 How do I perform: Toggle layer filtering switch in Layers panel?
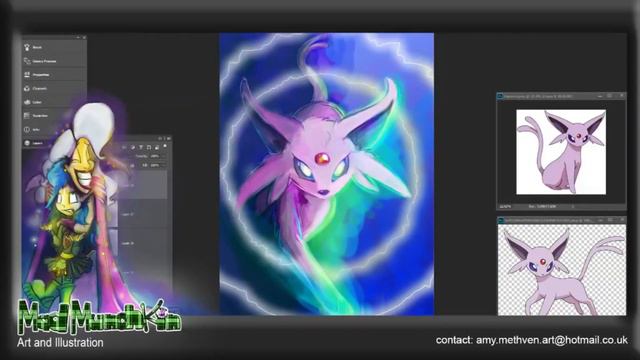165,147
